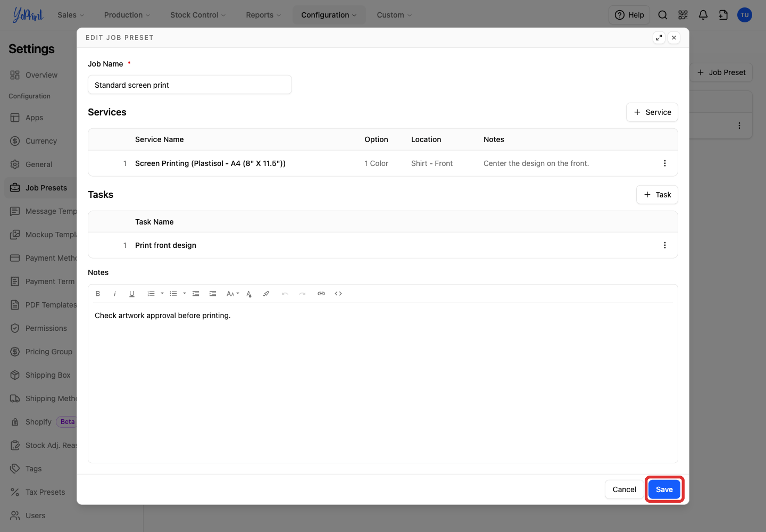Open ordered list style dropdown arrow
The width and height of the screenshot is (766, 532).
[x=162, y=294]
